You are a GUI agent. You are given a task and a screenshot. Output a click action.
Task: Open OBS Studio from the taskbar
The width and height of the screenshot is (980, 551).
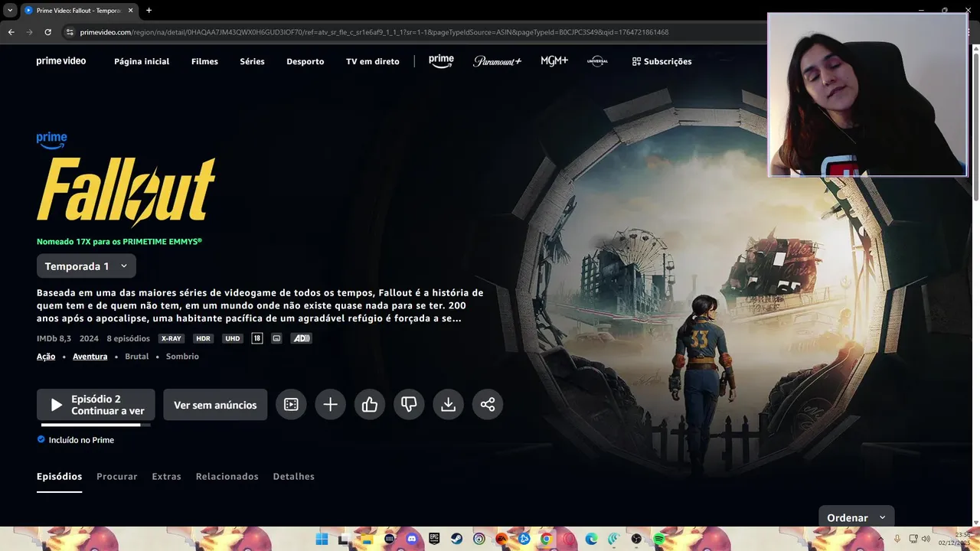[636, 540]
